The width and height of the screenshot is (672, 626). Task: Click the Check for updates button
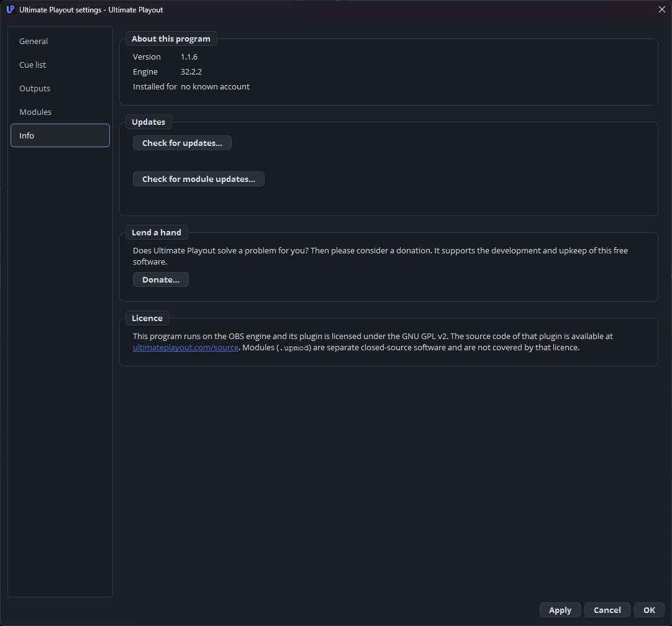(x=182, y=143)
